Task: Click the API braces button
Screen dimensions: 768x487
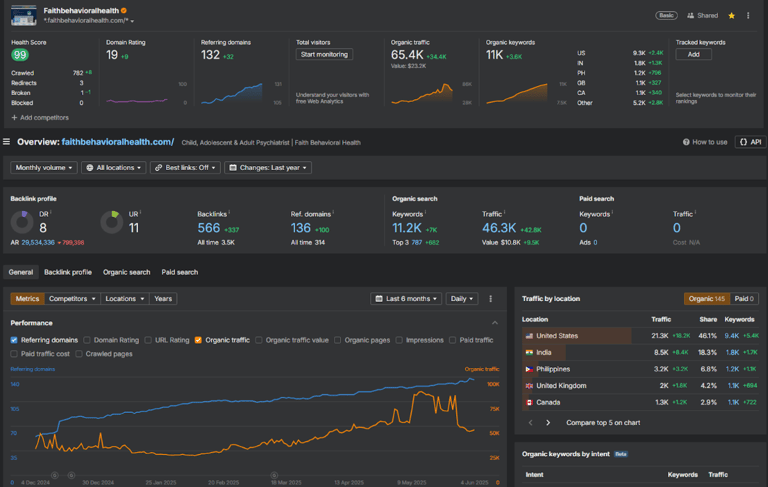Action: click(750, 142)
